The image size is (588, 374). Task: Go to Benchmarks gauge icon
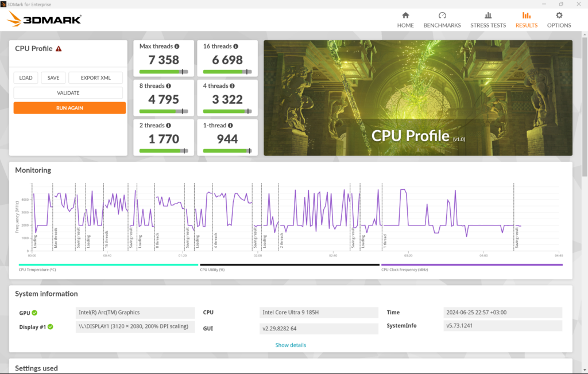click(x=442, y=15)
